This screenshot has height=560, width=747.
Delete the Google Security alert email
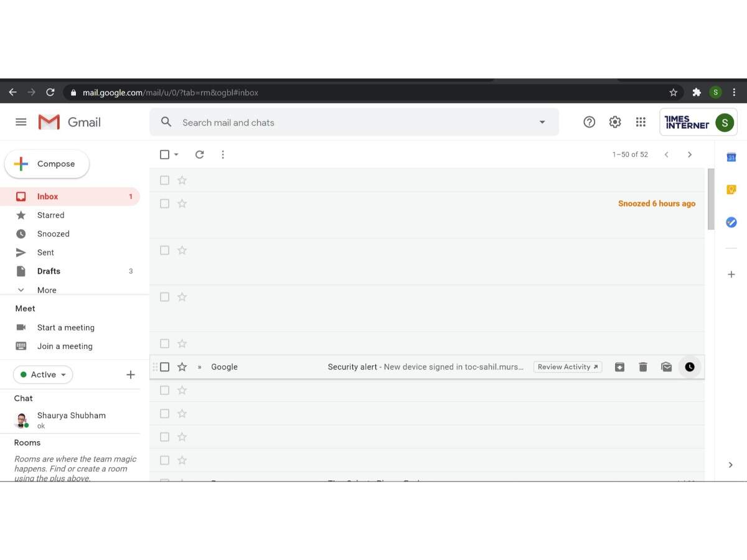[x=643, y=367]
